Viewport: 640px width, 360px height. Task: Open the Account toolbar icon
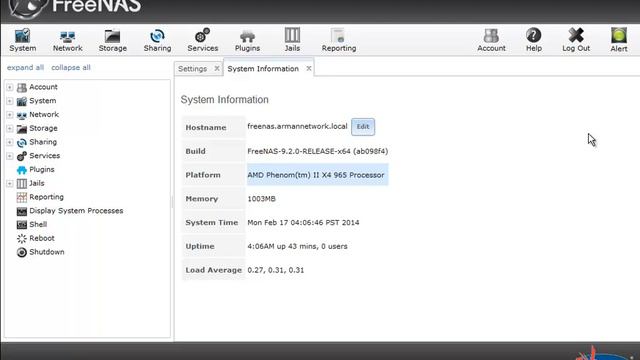[x=491, y=40]
